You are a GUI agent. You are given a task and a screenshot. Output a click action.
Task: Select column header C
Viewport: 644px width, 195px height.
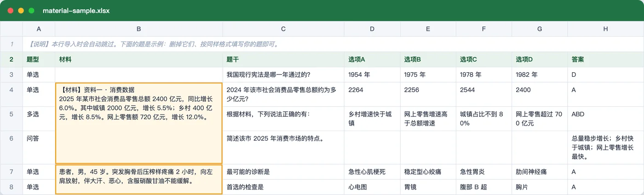283,29
